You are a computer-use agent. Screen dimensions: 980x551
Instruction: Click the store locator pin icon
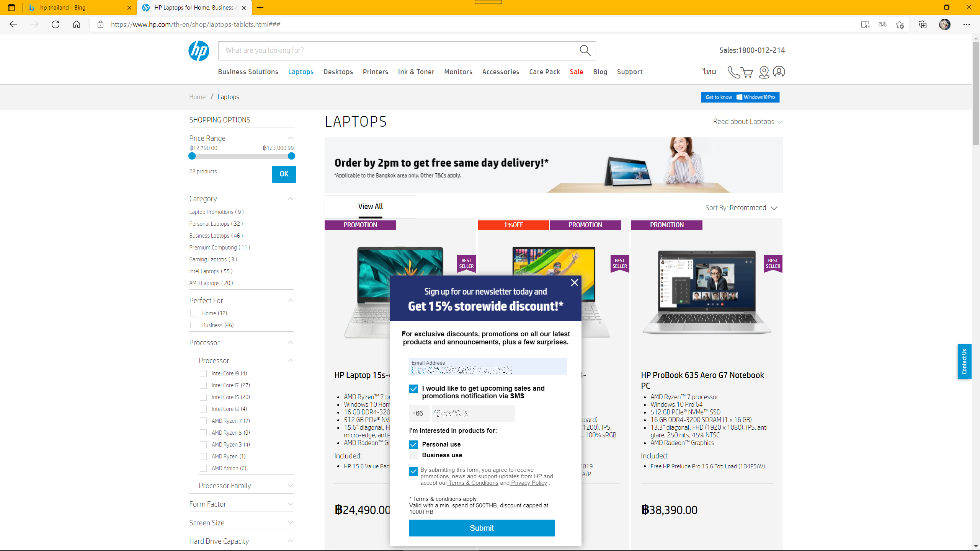coord(764,72)
